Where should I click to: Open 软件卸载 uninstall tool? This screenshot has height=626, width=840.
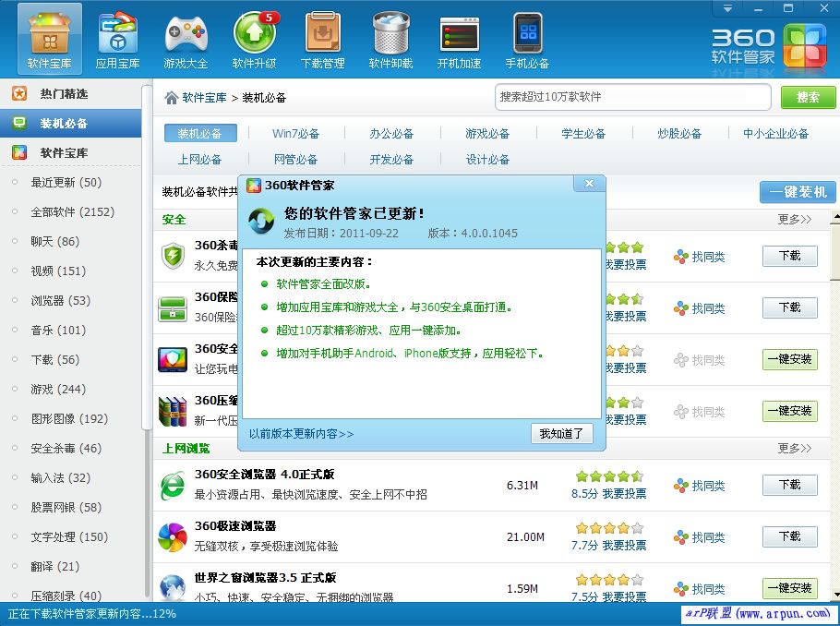[x=390, y=39]
